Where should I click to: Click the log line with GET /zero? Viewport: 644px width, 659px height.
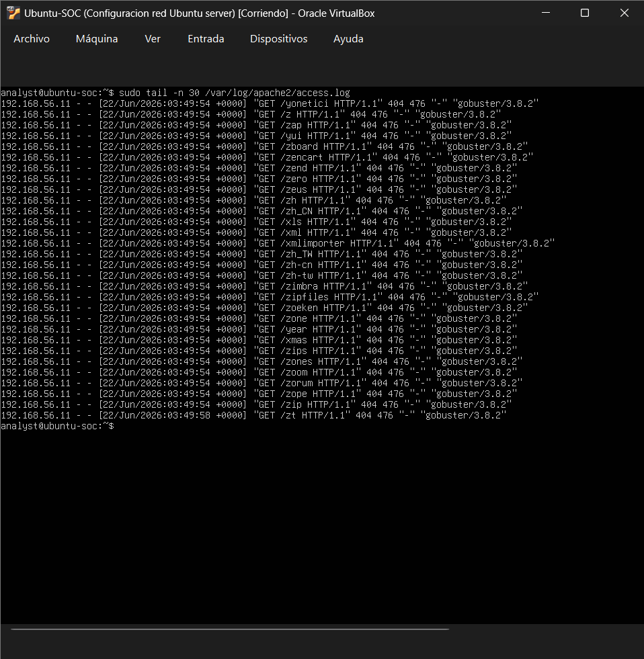[259, 179]
